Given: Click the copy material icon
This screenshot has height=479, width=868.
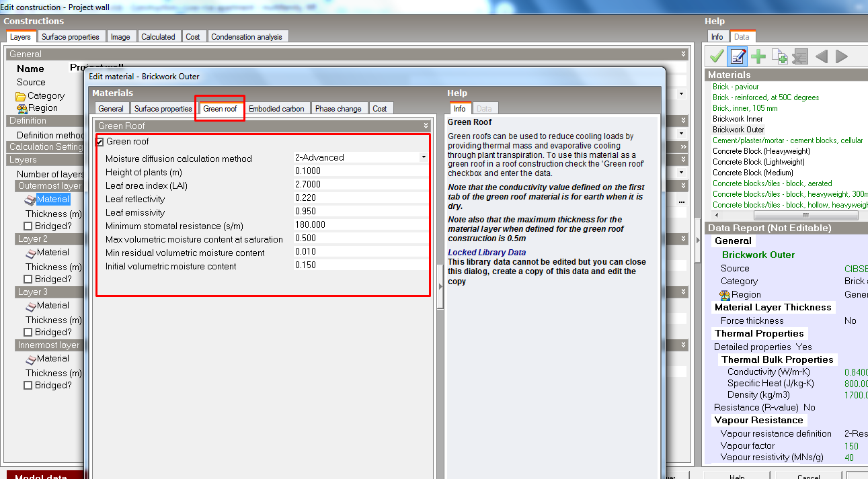Looking at the screenshot, I should [780, 56].
